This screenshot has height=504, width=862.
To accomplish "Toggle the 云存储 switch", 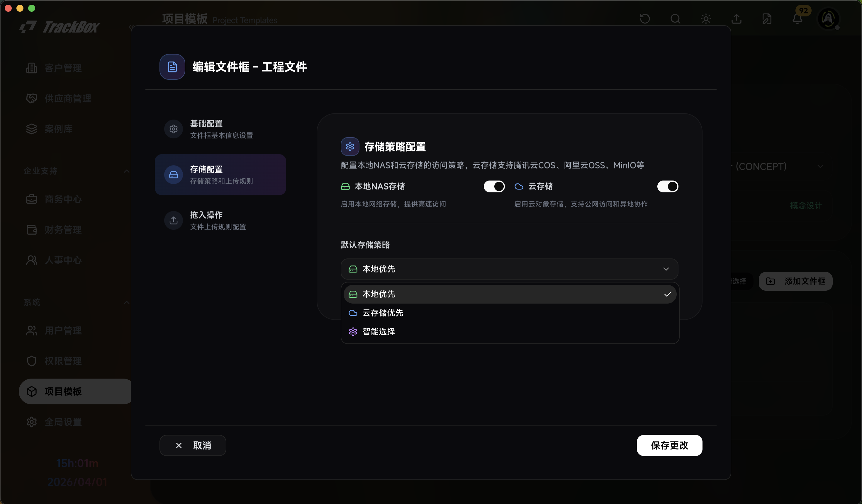I will point(667,186).
